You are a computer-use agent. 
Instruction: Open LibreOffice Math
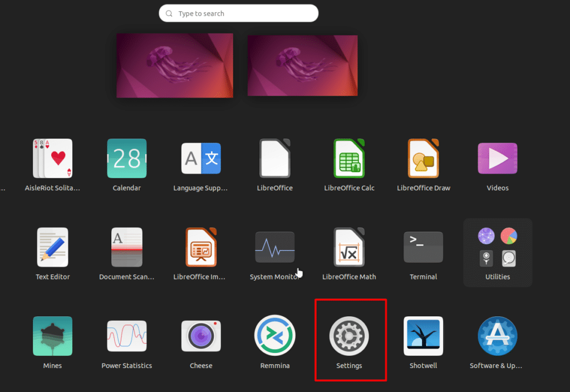pos(349,247)
